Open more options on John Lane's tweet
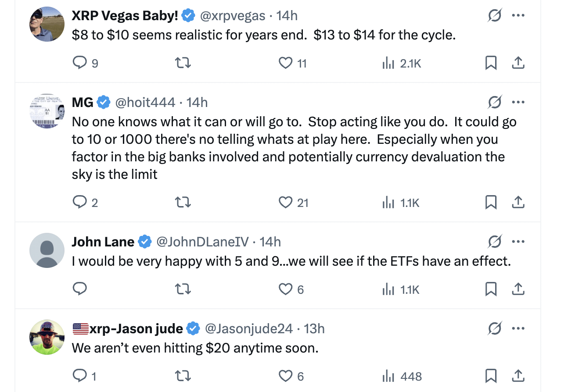This screenshot has width=575, height=392. pos(518,242)
